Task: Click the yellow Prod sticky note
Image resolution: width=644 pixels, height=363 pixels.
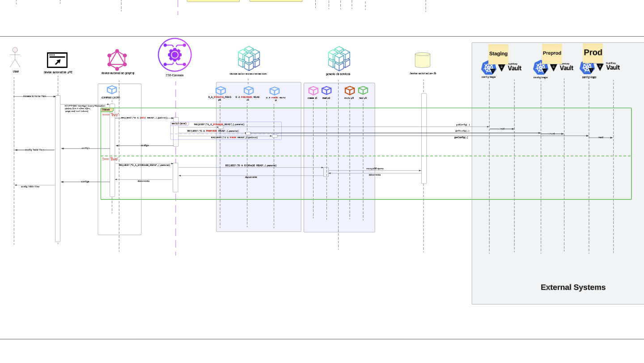Action: click(593, 53)
